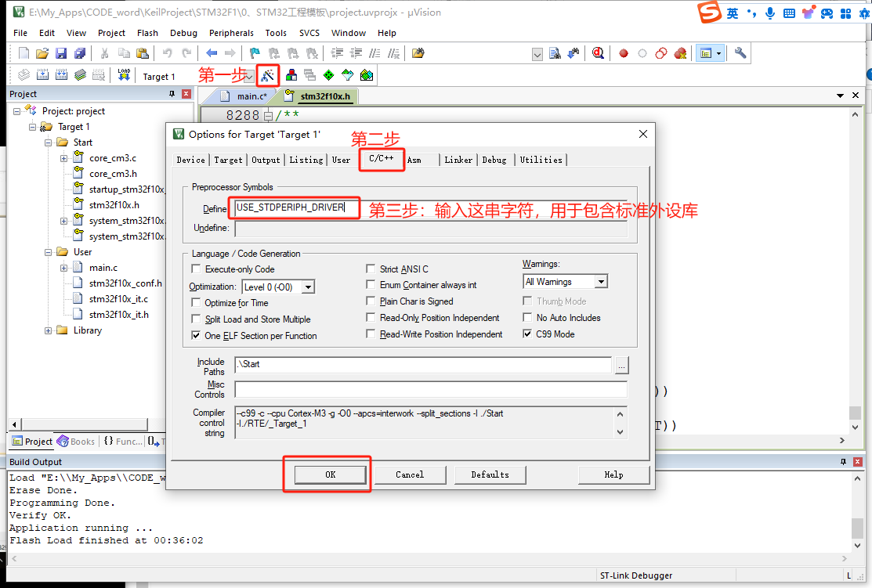Click Sogou input method S logo
Image resolution: width=872 pixels, height=588 pixels.
(710, 13)
